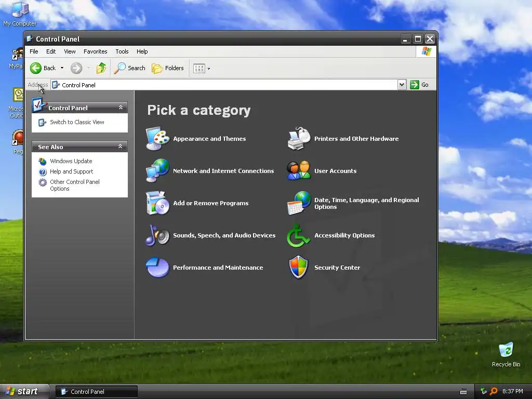Click the keyboard icon in the taskbar
Viewport: 532px width, 399px height.
(x=463, y=392)
